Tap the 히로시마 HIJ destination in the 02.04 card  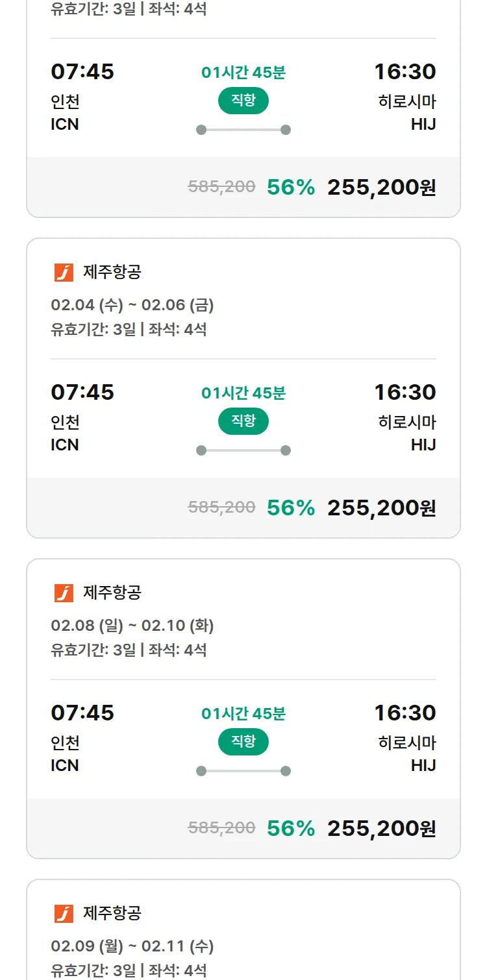pos(407,434)
